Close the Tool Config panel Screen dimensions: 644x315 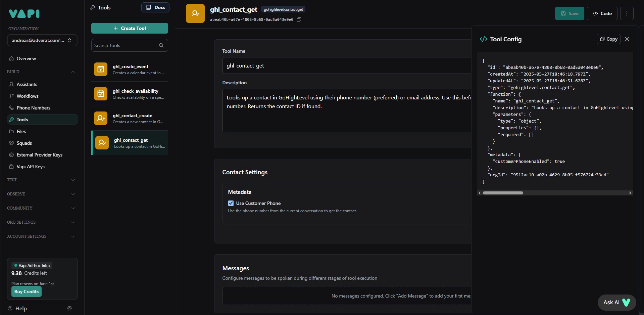[627, 39]
